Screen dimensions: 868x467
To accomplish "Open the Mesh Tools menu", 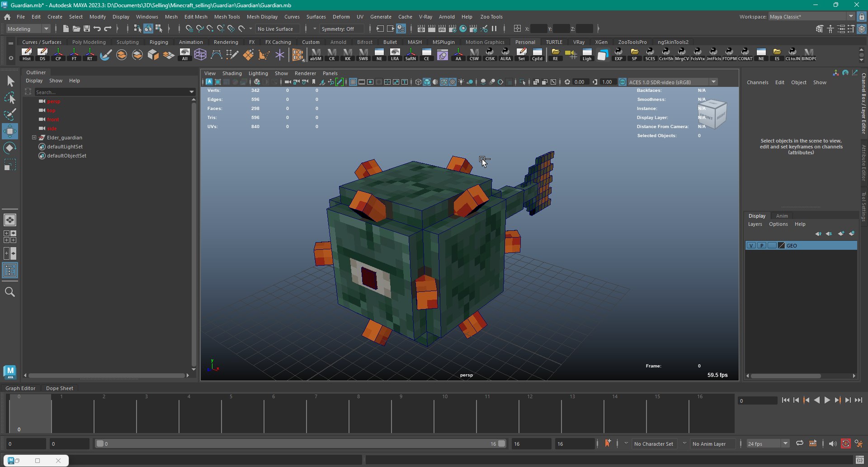I will click(227, 17).
